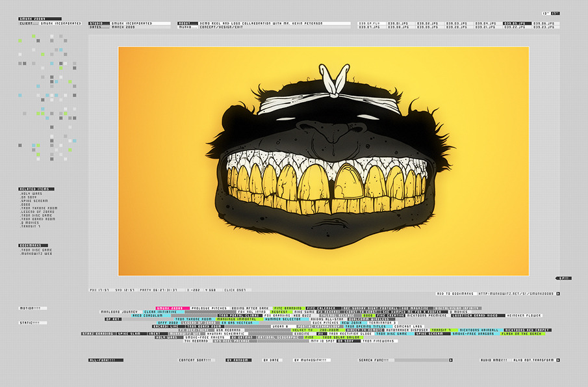Sort content By Date
This screenshot has height=387, width=588.
coord(273,360)
